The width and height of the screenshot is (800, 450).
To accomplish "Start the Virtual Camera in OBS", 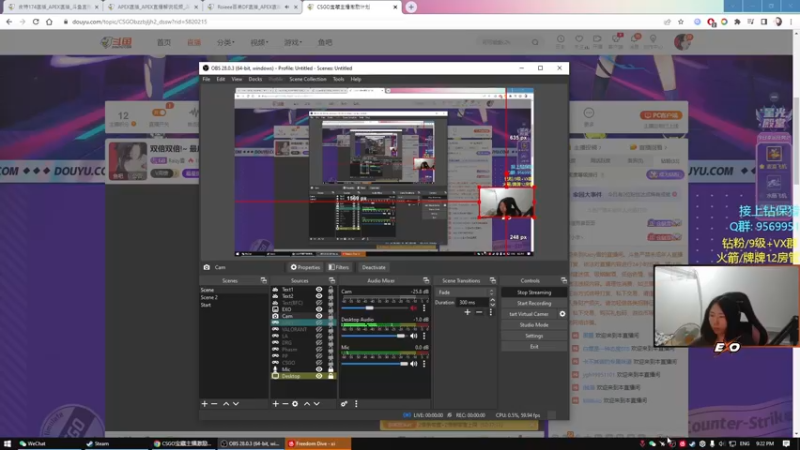I will pyautogui.click(x=529, y=314).
